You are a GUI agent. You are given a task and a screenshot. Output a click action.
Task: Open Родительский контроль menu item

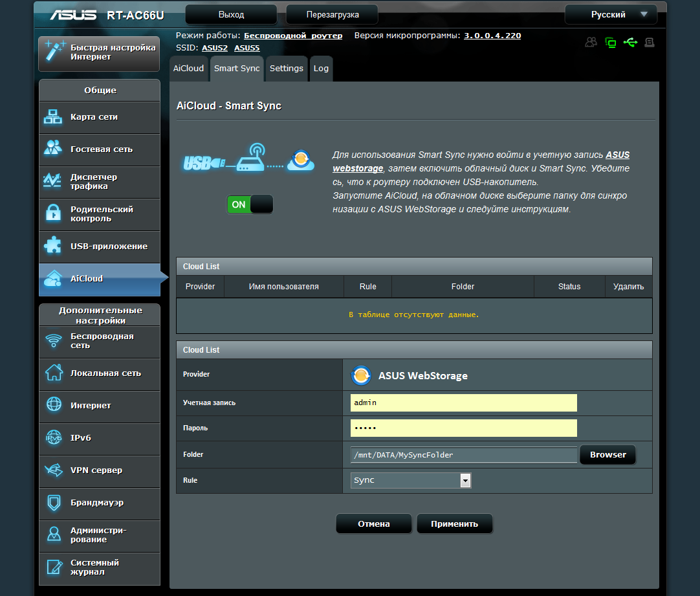click(x=100, y=214)
